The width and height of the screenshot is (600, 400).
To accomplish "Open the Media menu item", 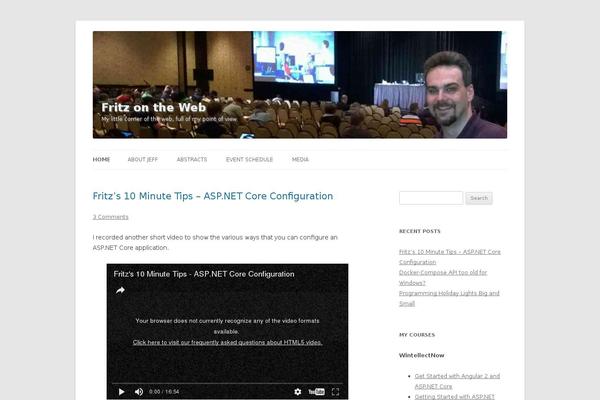I will point(300,159).
